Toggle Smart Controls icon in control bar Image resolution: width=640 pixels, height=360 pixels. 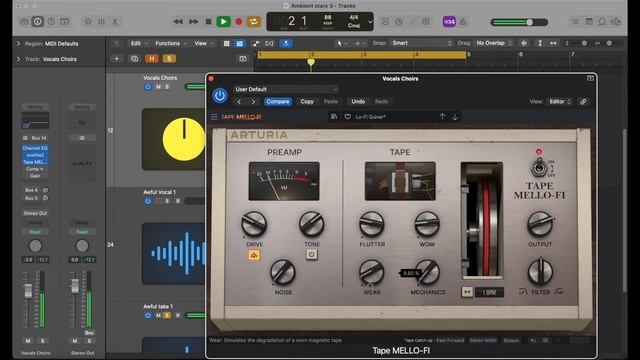88,21
